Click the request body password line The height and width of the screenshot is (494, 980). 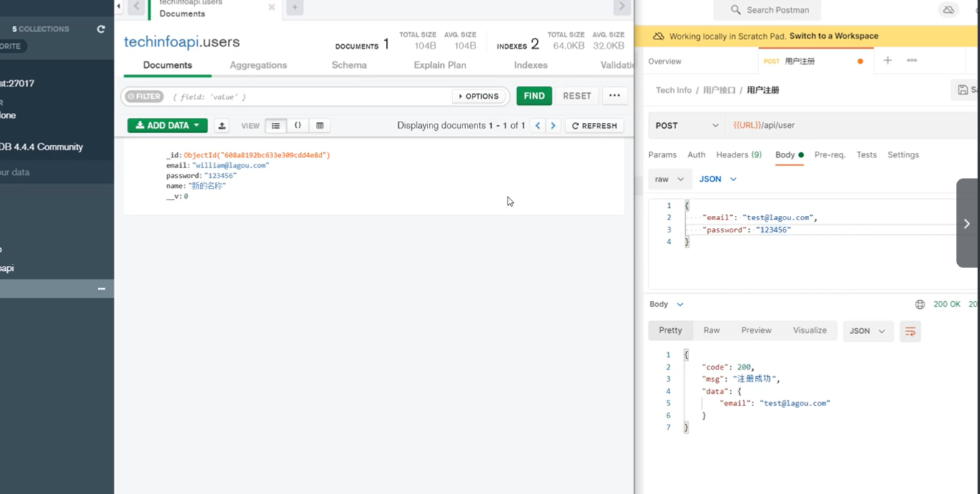pyautogui.click(x=747, y=230)
